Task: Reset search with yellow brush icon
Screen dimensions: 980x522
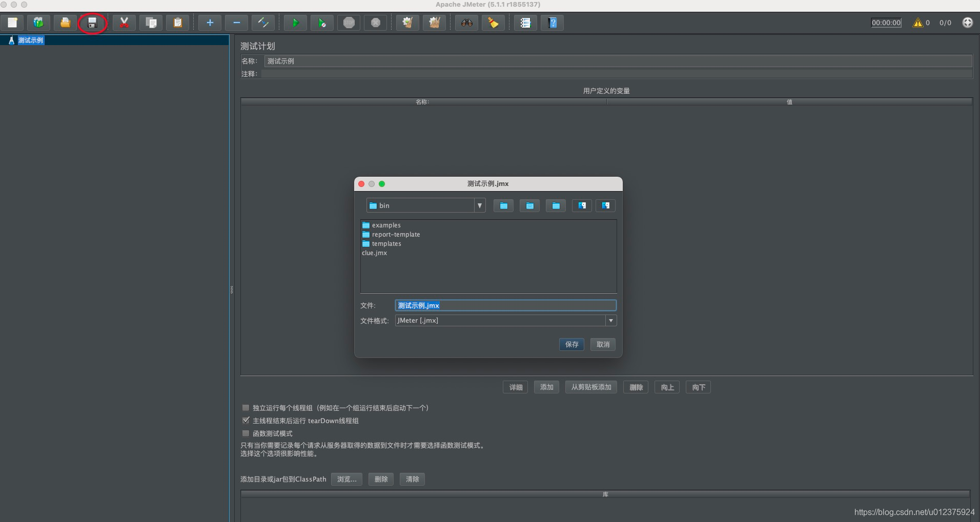Action: [x=493, y=23]
